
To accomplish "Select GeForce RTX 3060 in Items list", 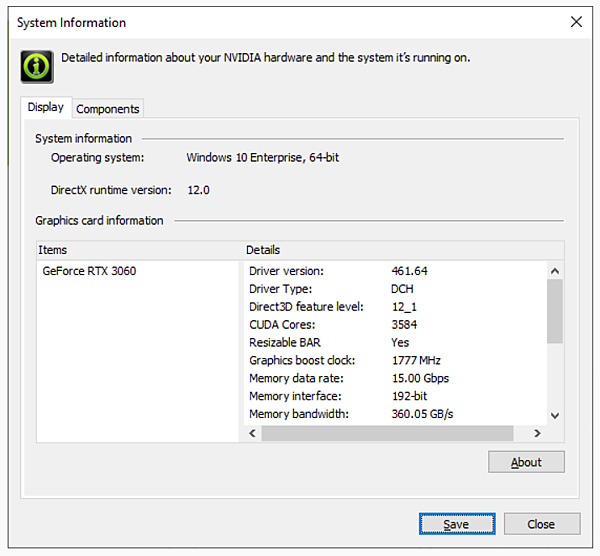I will 89,271.
